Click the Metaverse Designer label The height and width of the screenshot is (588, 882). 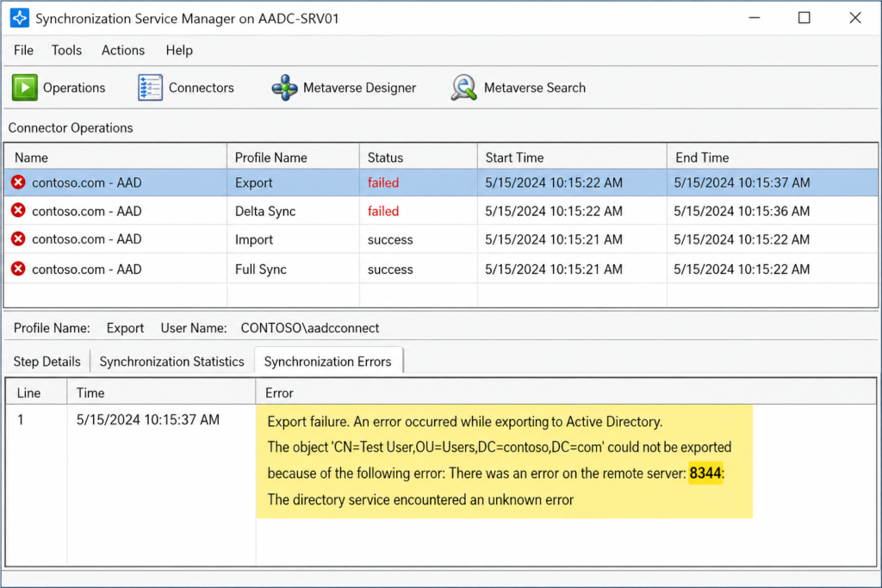tap(359, 88)
